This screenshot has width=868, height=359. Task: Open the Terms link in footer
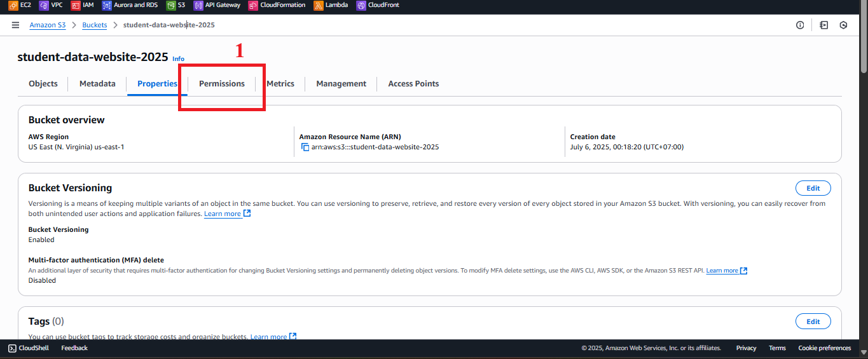(777, 348)
